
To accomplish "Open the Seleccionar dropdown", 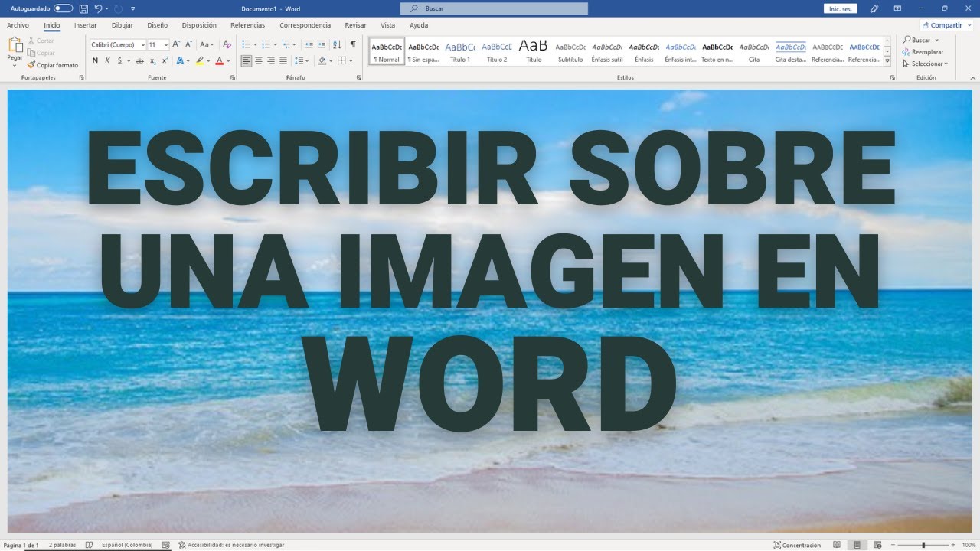I will (925, 64).
